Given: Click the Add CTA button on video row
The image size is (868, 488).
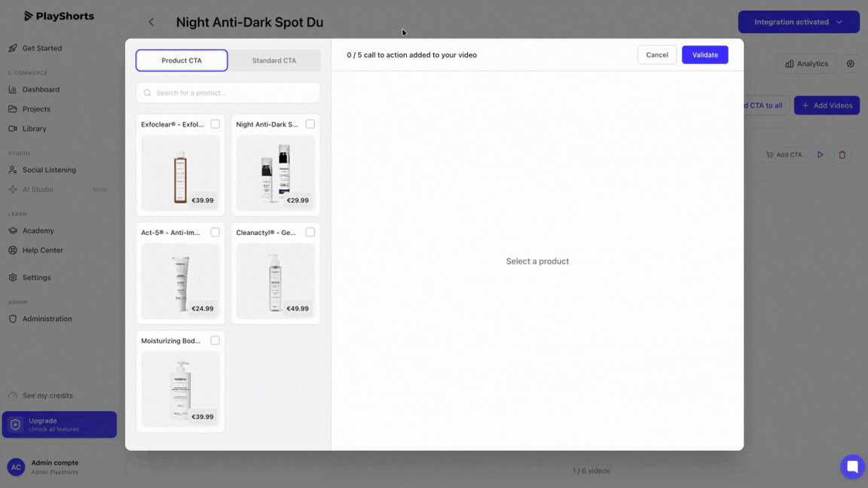Looking at the screenshot, I should pos(784,155).
